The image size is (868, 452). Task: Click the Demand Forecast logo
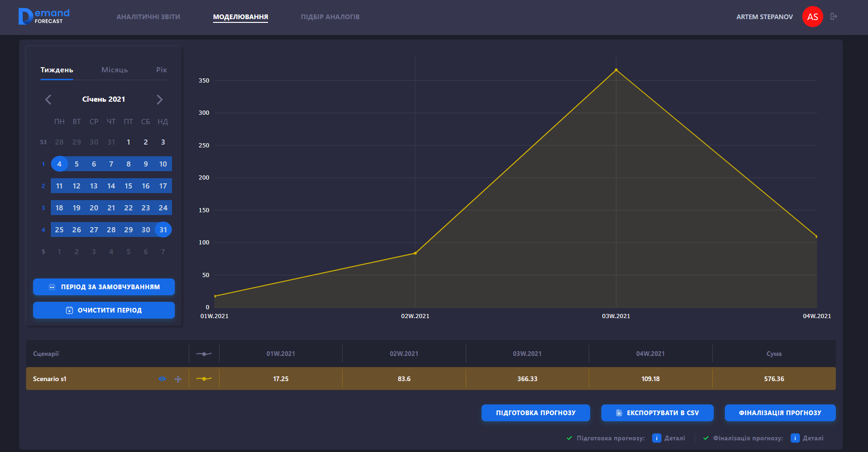click(44, 16)
